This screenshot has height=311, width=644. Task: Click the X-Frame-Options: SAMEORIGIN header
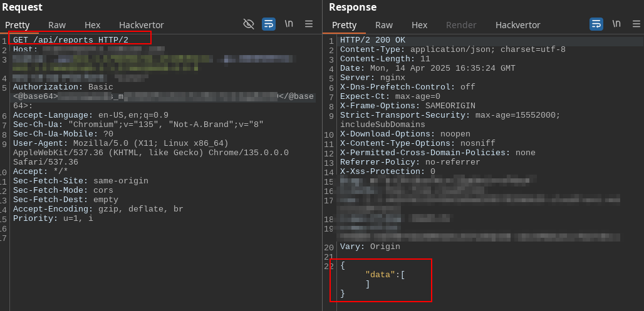click(x=407, y=106)
